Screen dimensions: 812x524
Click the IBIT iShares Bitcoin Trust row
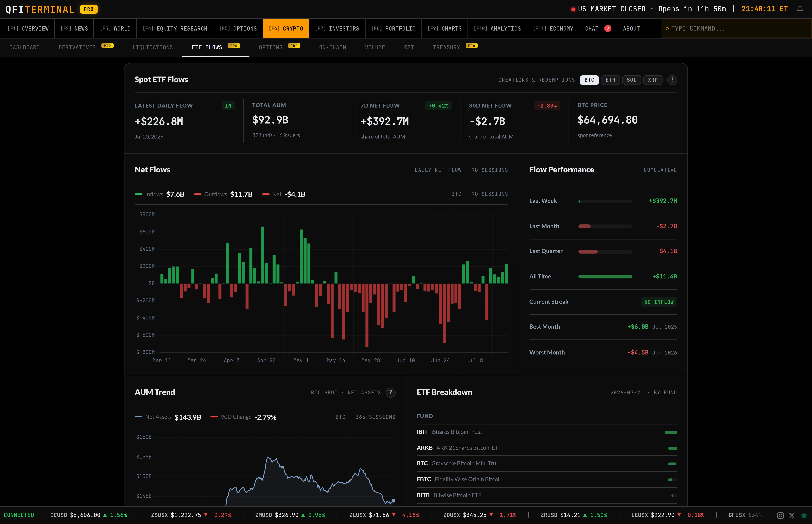(x=547, y=432)
